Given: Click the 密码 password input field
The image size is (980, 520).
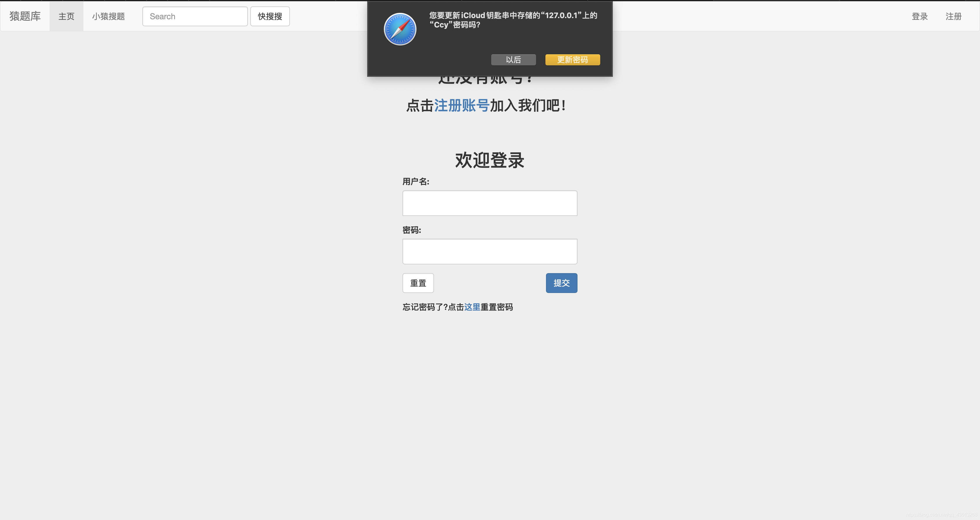Looking at the screenshot, I should [489, 251].
